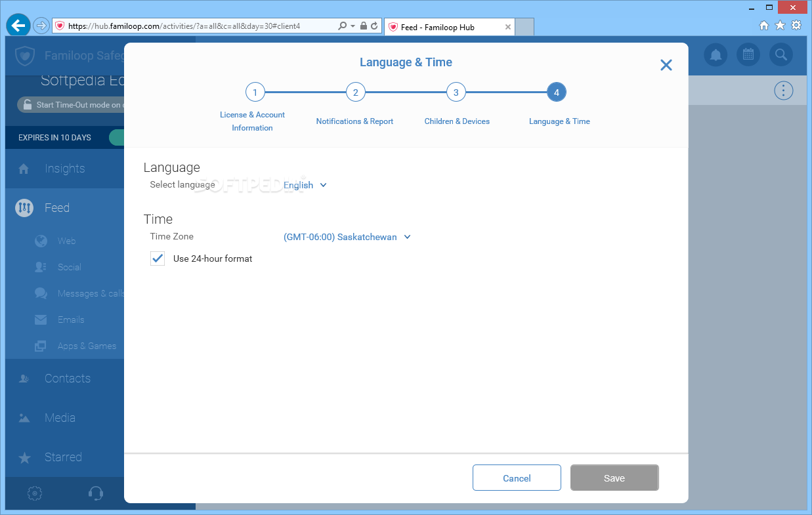This screenshot has width=812, height=515.
Task: Close the Language & Time dialog
Action: [x=666, y=65]
